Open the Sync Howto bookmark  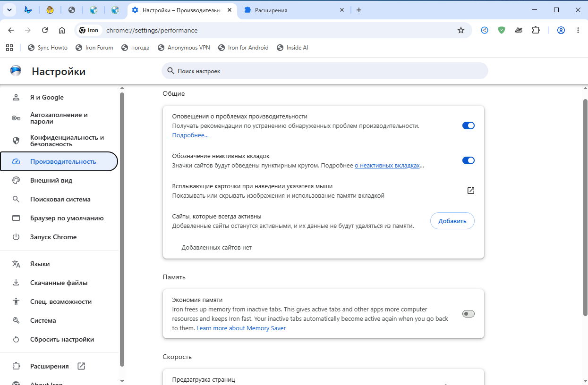(48, 48)
